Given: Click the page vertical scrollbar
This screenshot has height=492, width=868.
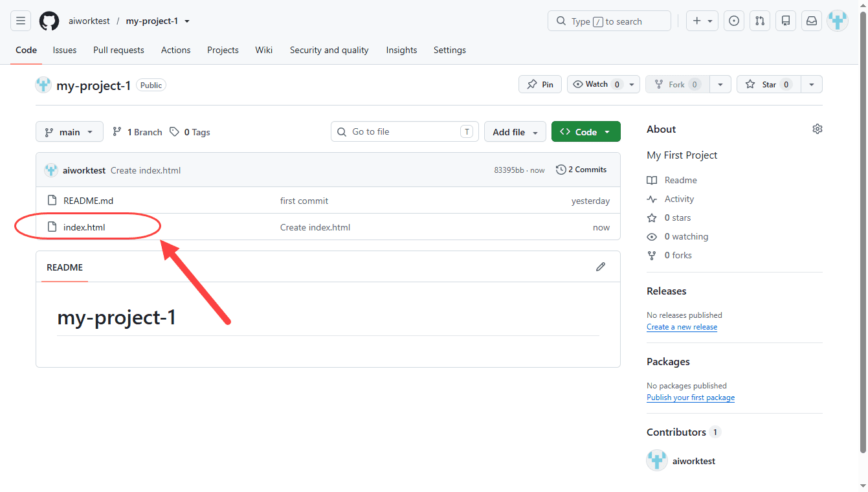Looking at the screenshot, I should coord(862,233).
